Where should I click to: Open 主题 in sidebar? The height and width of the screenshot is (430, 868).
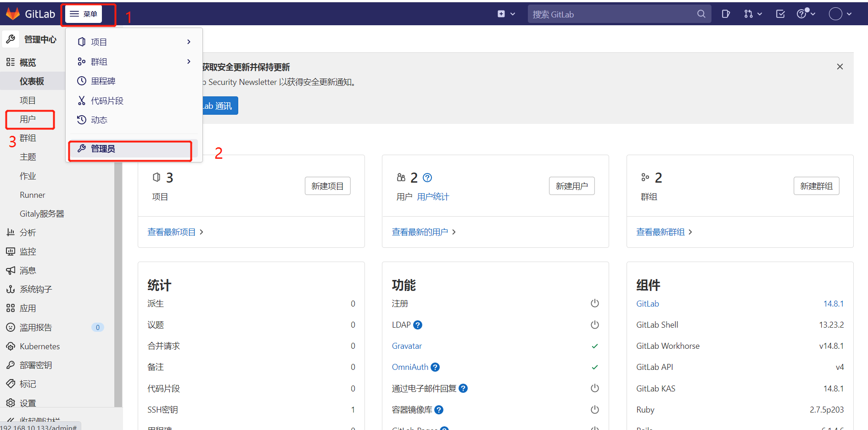[28, 157]
